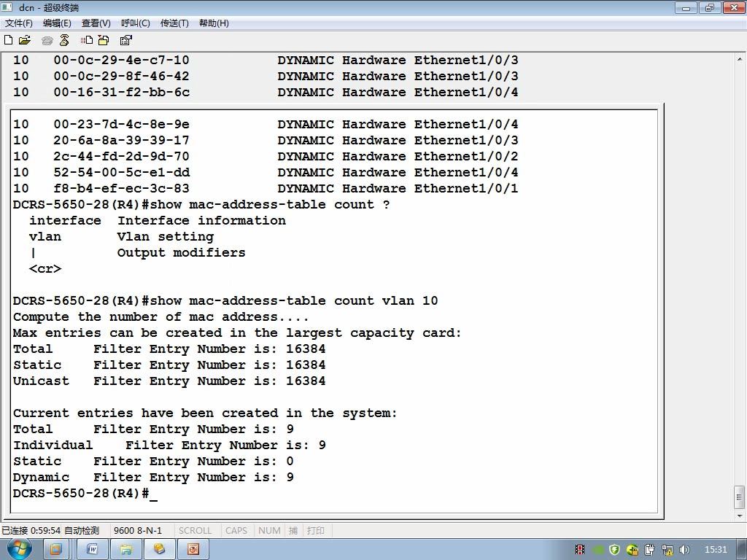Click the 'Vlan setting' help text
Screen dimensions: 747x560
click(166, 237)
